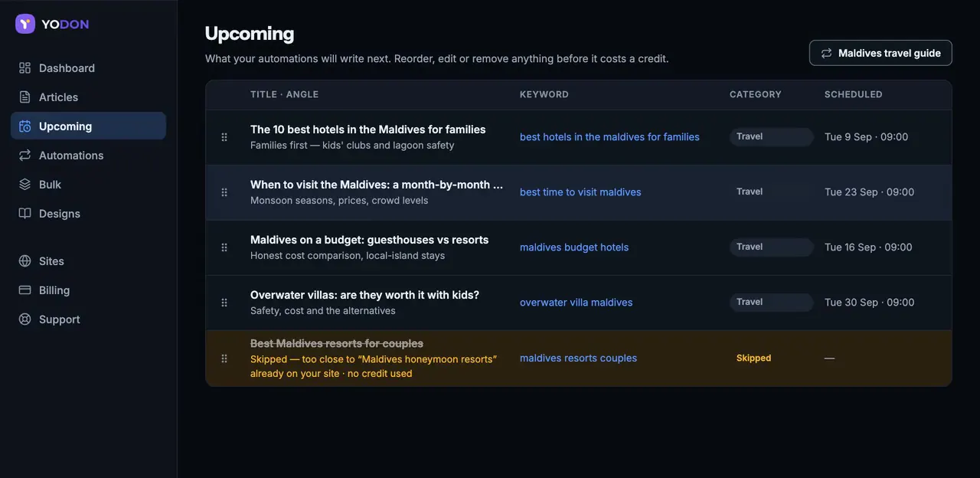Grab the drag handle for the overwater villas row

click(224, 303)
